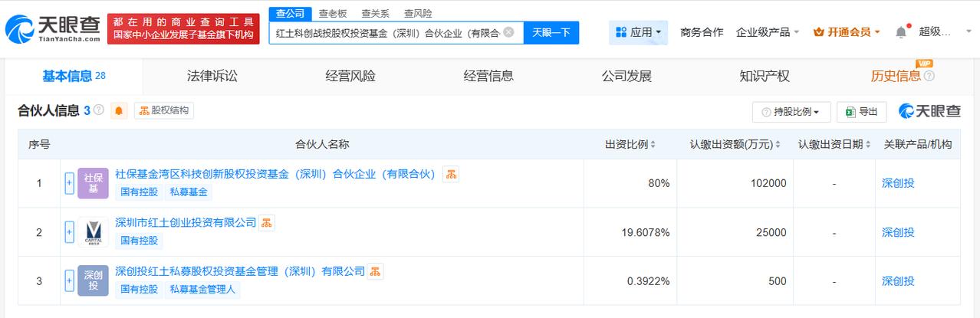
Task: Open the notification bell in header
Action: click(x=901, y=31)
